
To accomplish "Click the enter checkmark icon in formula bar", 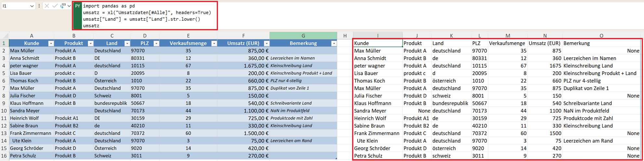I will coord(55,6).
